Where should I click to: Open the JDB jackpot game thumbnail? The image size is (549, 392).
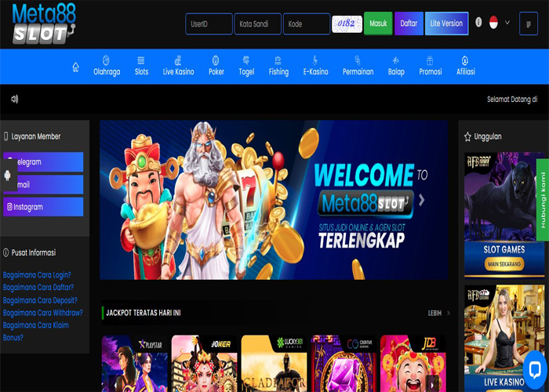(413, 363)
